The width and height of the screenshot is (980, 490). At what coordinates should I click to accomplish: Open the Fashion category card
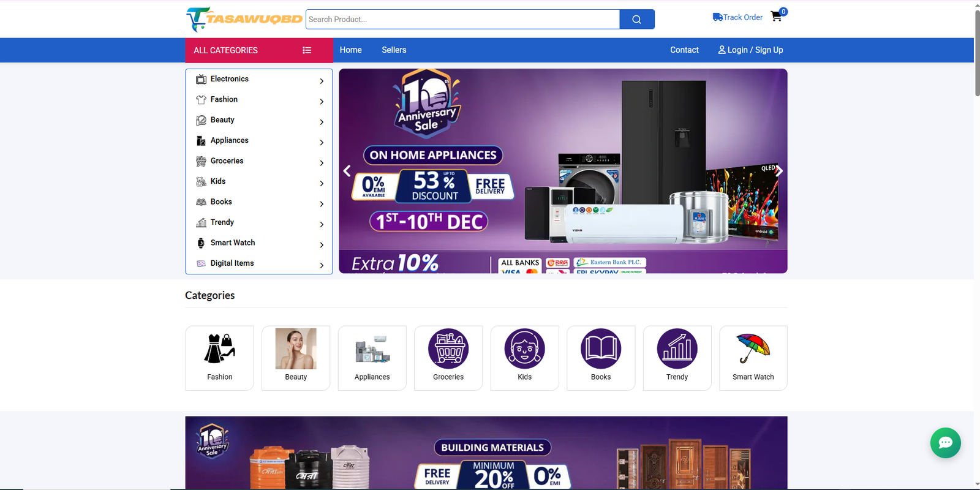(x=220, y=358)
